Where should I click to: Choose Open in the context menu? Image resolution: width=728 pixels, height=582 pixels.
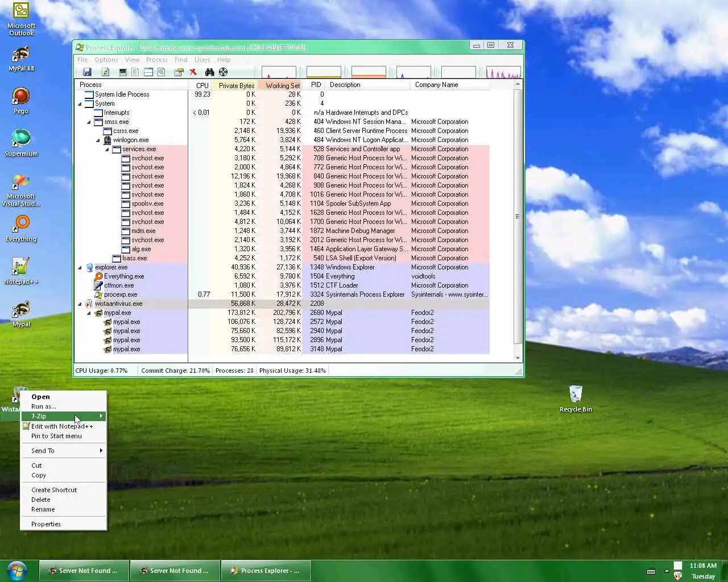coord(63,397)
